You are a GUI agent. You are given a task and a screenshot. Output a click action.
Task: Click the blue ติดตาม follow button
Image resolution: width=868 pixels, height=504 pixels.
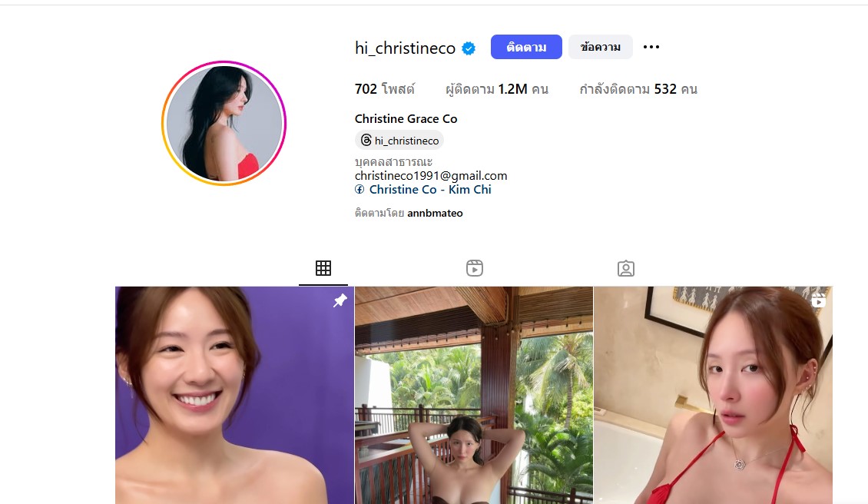click(x=526, y=47)
